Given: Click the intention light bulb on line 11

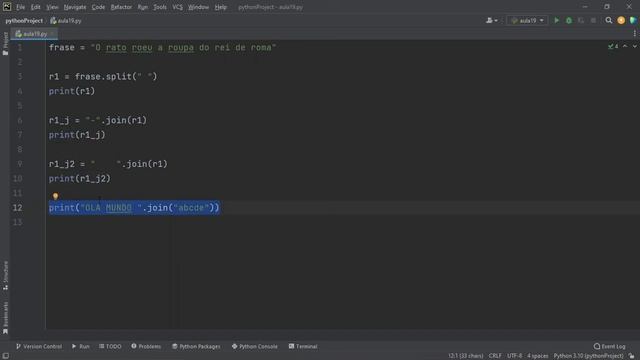Looking at the screenshot, I should click(x=56, y=197).
